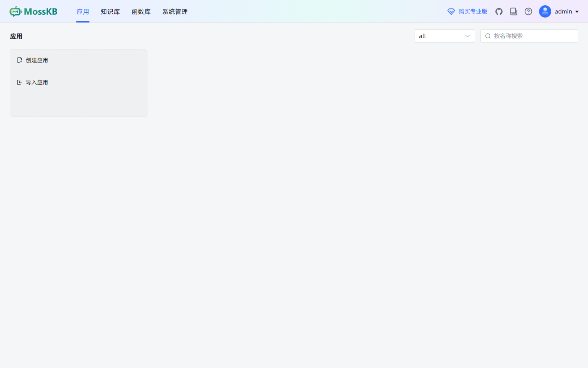Go to the 函数库 tab
This screenshot has height=368, width=588.
[141, 11]
